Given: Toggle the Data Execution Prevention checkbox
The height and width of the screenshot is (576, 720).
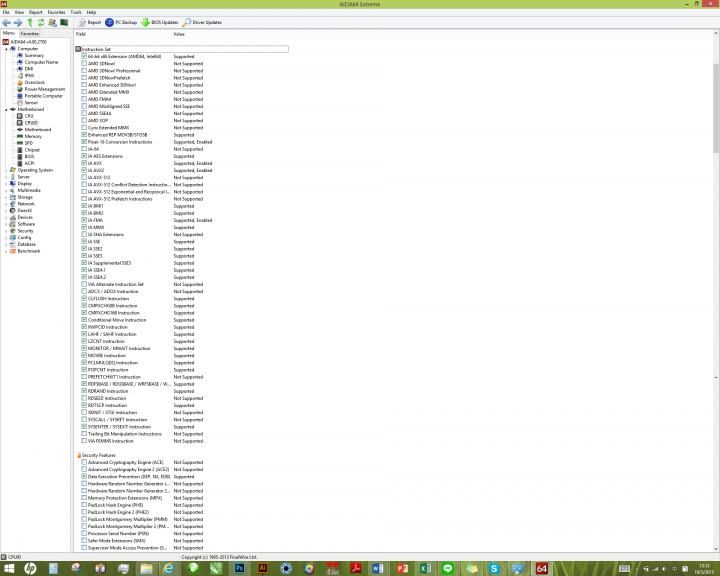Looking at the screenshot, I should [84, 476].
